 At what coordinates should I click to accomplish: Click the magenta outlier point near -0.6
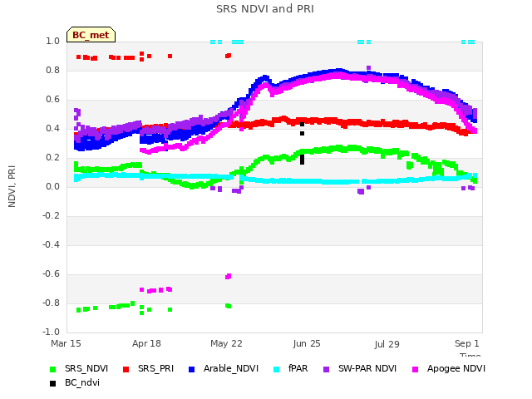[x=229, y=277]
